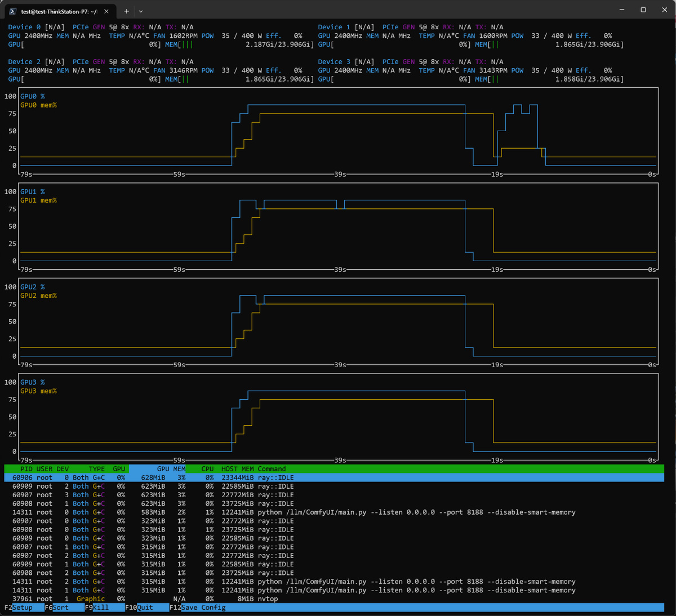The height and width of the screenshot is (616, 676).
Task: Click the GPU2 % graph legend
Action: pyautogui.click(x=33, y=287)
